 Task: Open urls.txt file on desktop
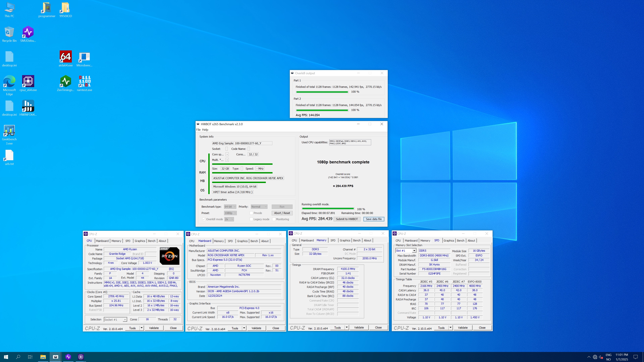[x=9, y=157]
